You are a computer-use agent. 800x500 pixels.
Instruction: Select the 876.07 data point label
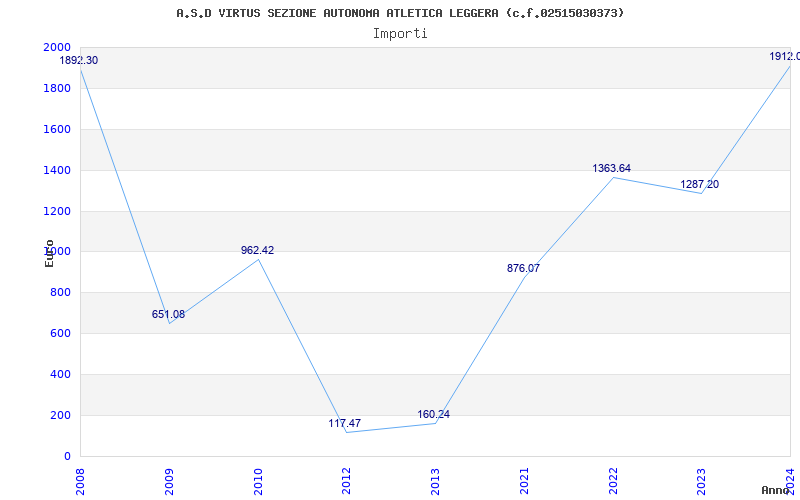[523, 268]
